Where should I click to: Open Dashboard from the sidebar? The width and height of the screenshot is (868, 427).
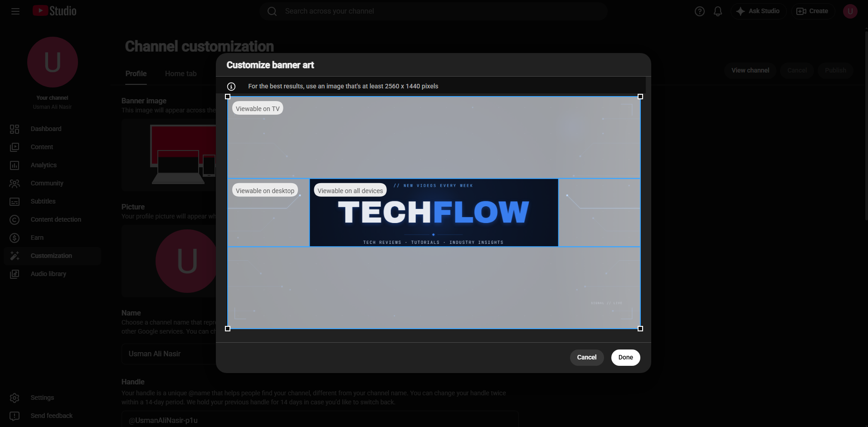point(52,129)
